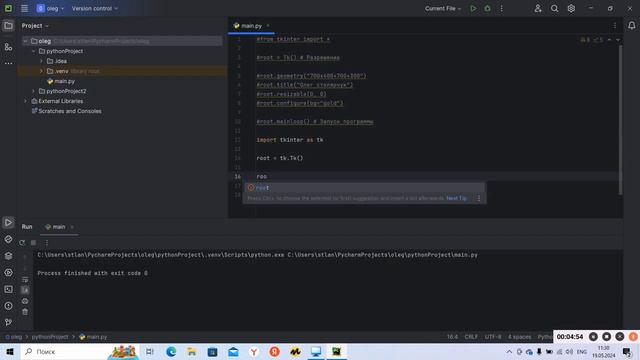
Task: Click CRLF line separator in status bar
Action: pos(471,337)
